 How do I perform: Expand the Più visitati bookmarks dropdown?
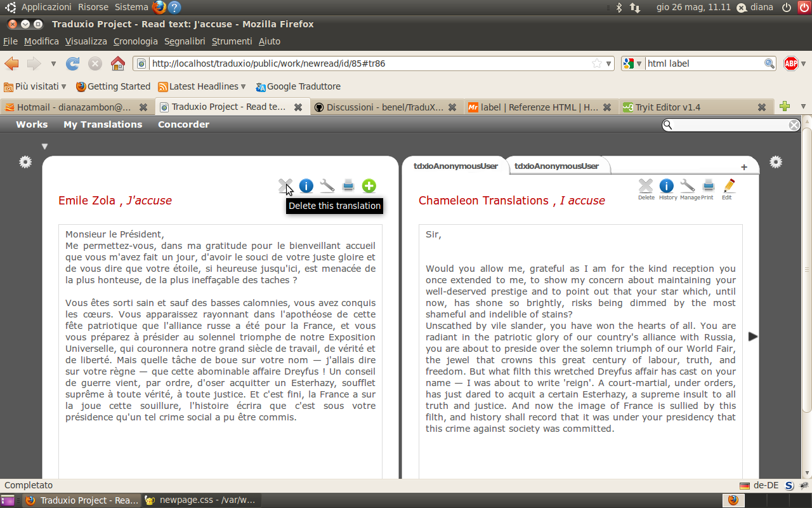tap(63, 86)
